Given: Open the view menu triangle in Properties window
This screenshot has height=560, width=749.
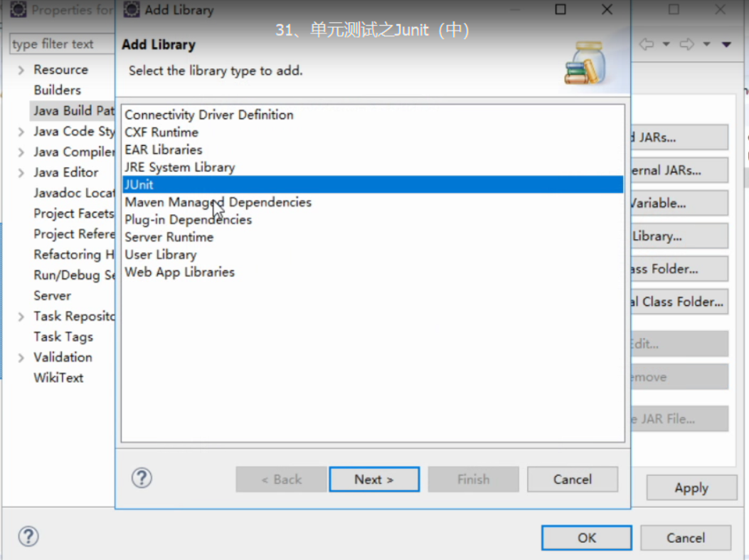Looking at the screenshot, I should tap(726, 44).
